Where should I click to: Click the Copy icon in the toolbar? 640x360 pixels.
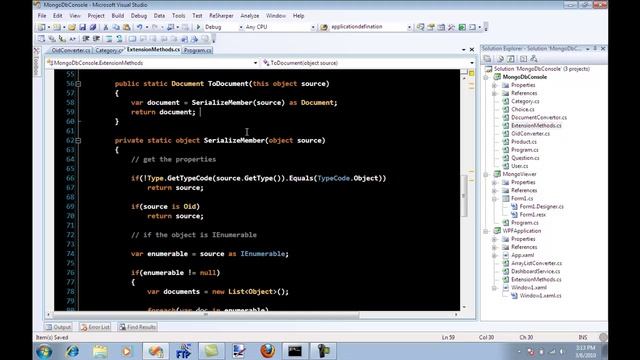tap(116, 27)
